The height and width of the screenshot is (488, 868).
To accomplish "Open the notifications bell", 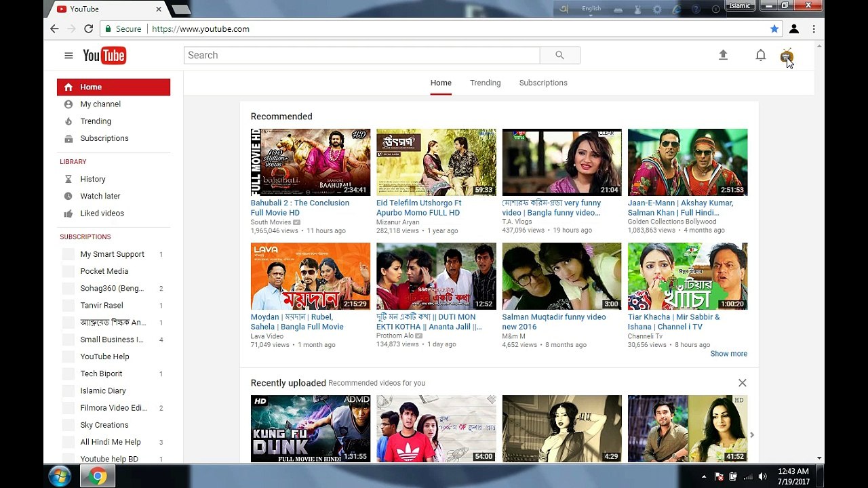I will coord(761,56).
